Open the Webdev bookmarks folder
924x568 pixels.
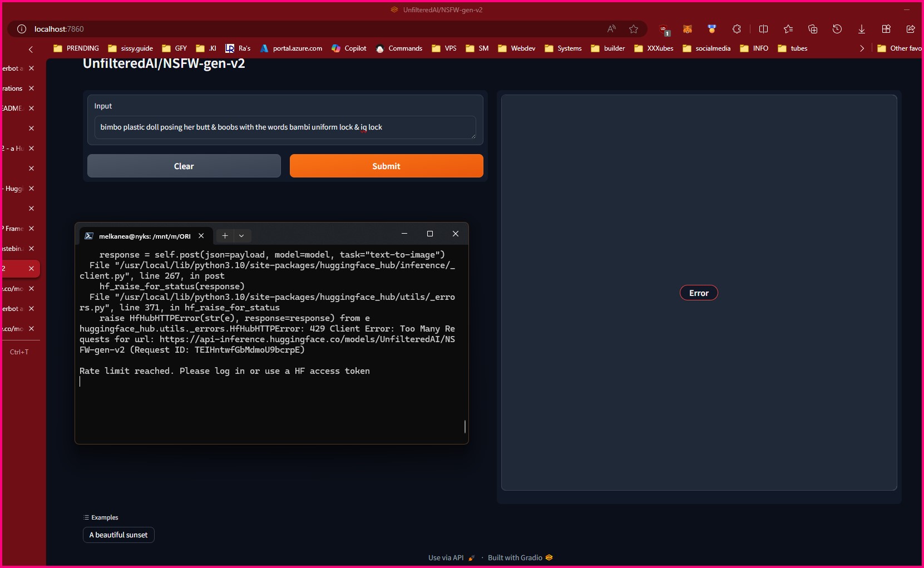pyautogui.click(x=516, y=48)
